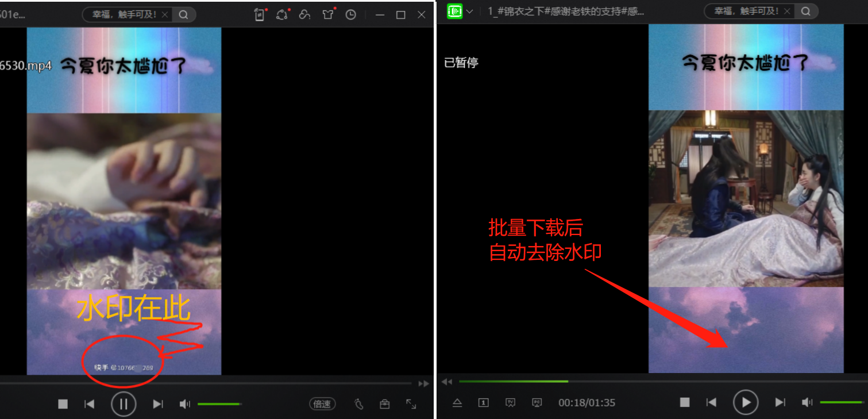Click the video frame in the left player

coord(124,201)
